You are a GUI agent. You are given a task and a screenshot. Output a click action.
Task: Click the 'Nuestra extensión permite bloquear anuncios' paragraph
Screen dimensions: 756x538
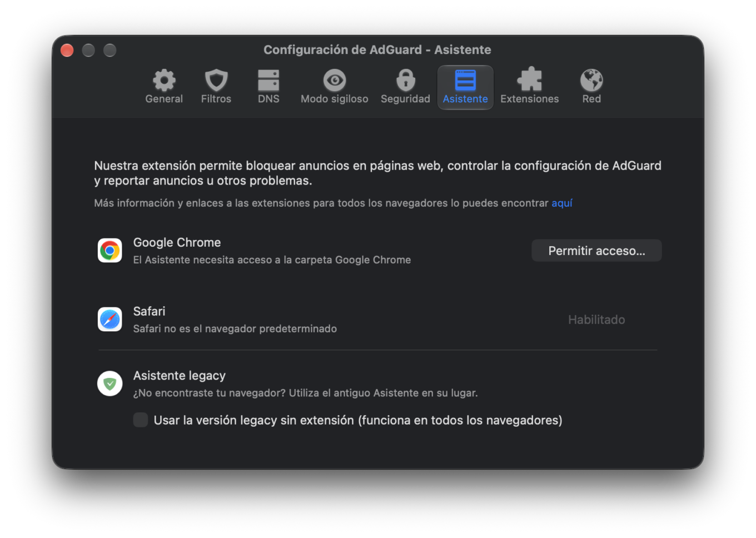[377, 173]
